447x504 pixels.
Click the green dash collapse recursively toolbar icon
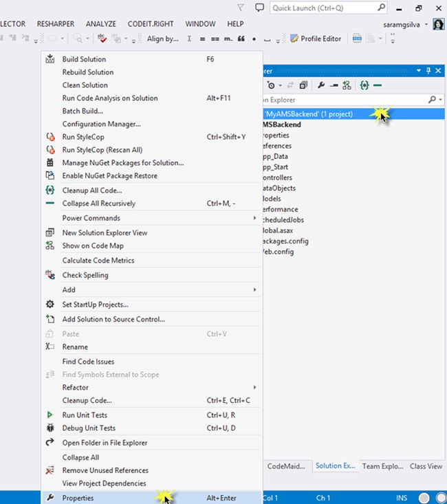point(378,85)
